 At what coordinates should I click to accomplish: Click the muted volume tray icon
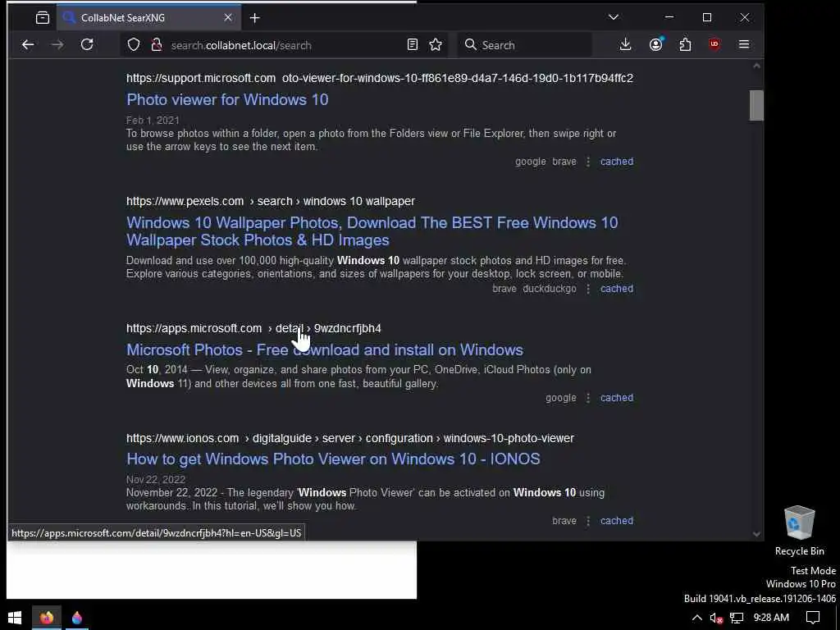coord(716,618)
